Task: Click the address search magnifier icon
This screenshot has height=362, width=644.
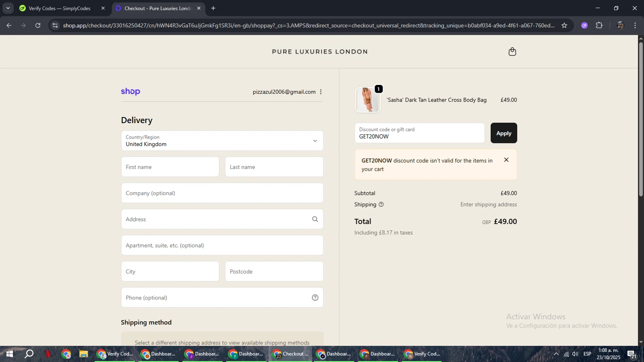Action: pos(315,219)
